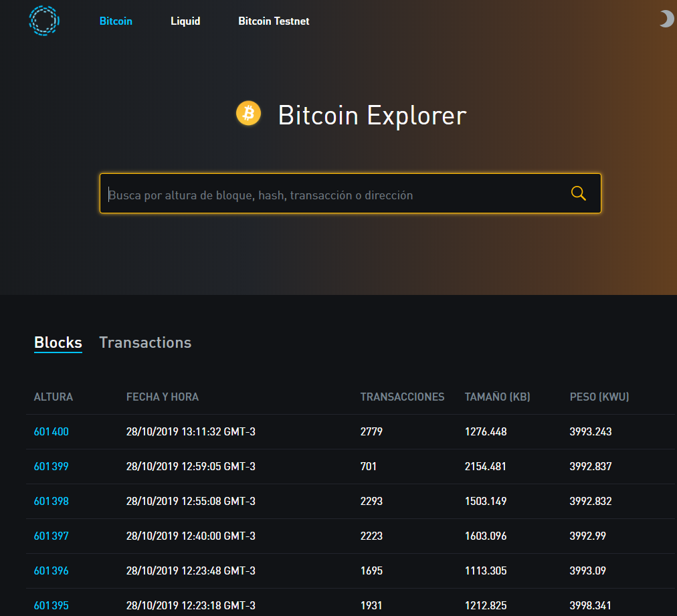Click the Bitcoin Explorer title

click(x=372, y=116)
